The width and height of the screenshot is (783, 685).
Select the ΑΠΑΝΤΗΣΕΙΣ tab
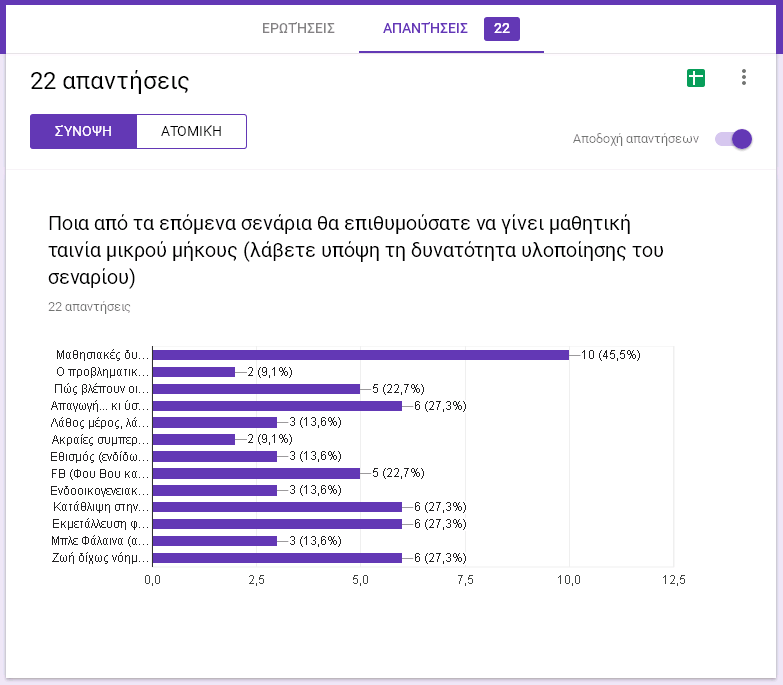[x=425, y=28]
